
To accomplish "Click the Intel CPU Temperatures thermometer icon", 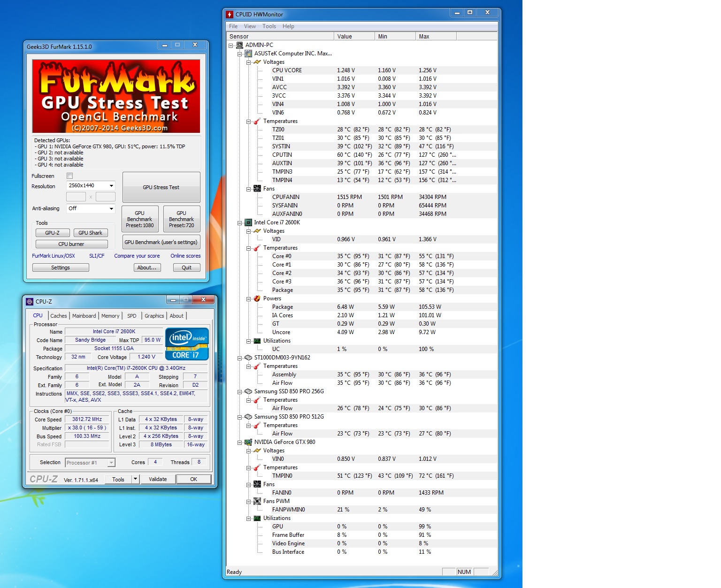I will [x=257, y=248].
